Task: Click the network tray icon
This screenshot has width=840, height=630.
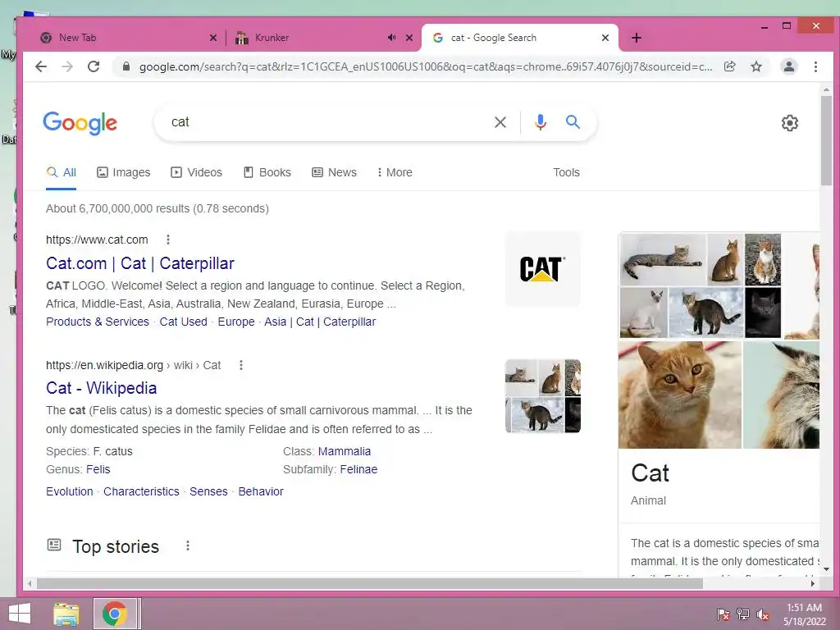Action: pyautogui.click(x=743, y=614)
